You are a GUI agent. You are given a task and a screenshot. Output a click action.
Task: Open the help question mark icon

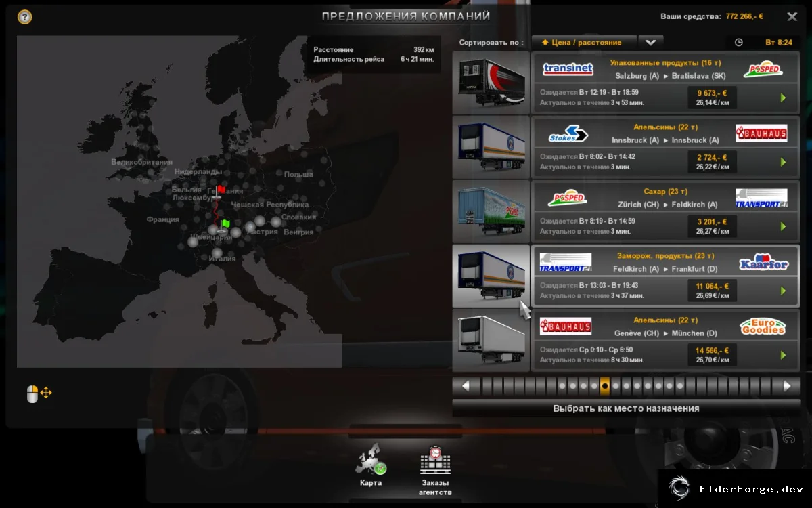tap(24, 17)
